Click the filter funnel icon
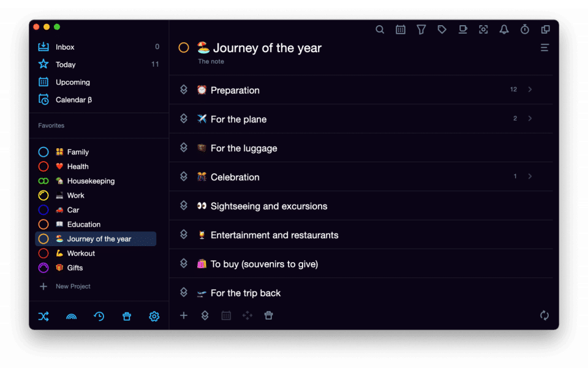 click(421, 29)
